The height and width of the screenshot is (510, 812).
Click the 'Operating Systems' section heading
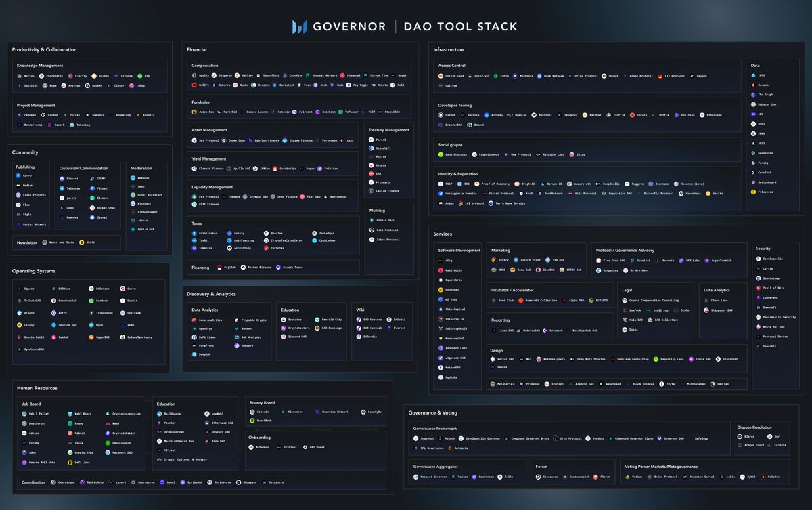34,271
